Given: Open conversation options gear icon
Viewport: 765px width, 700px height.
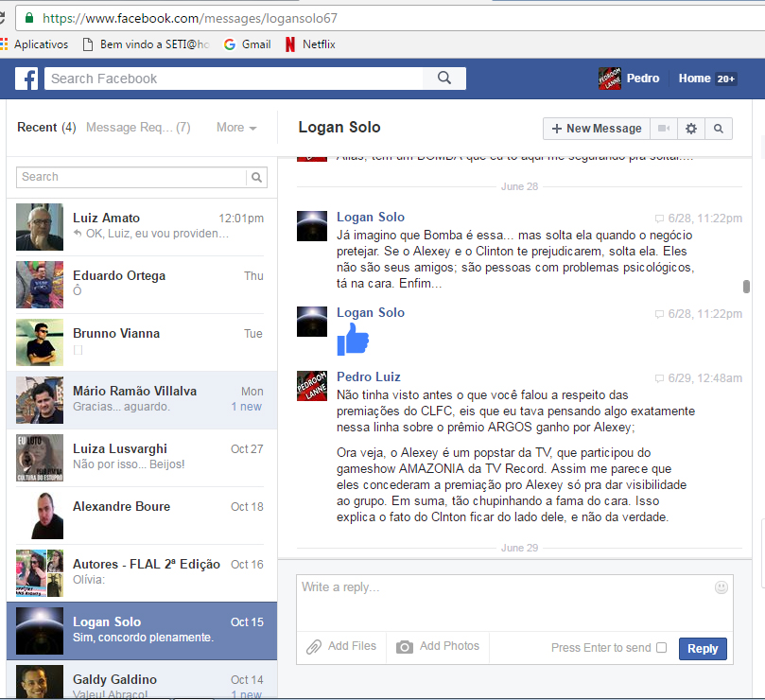Looking at the screenshot, I should [x=691, y=129].
